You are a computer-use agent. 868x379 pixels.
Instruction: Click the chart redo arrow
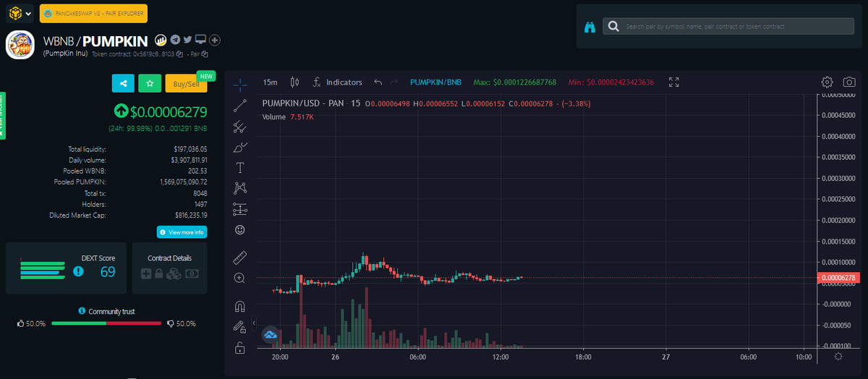[x=394, y=82]
